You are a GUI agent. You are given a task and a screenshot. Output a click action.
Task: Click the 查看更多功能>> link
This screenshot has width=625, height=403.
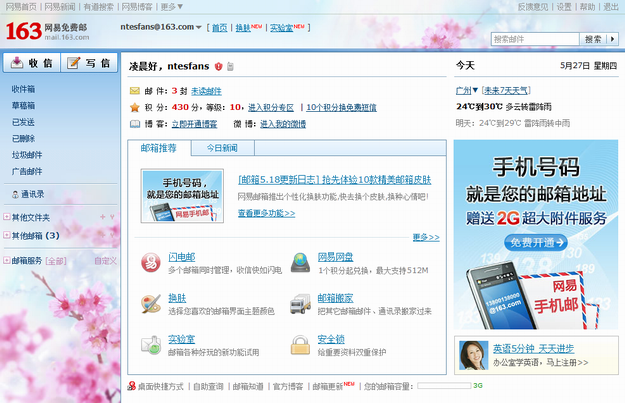pyautogui.click(x=267, y=213)
